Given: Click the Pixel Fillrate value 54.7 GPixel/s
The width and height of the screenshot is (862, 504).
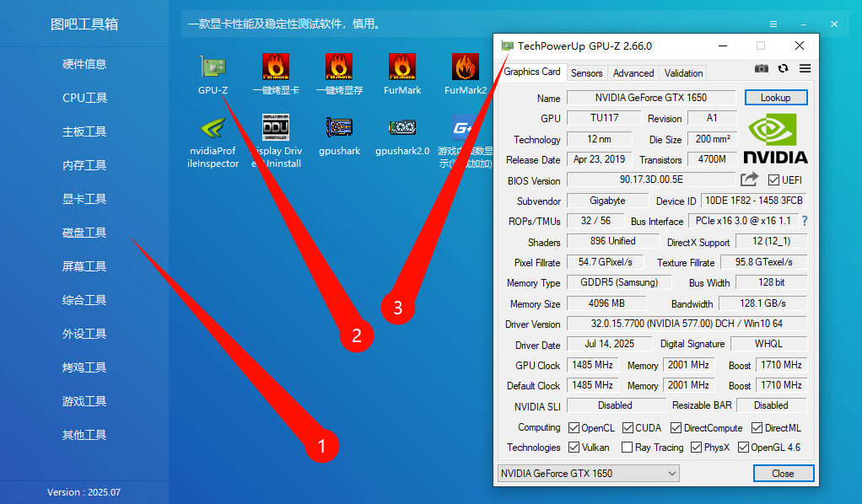Looking at the screenshot, I should pyautogui.click(x=606, y=262).
